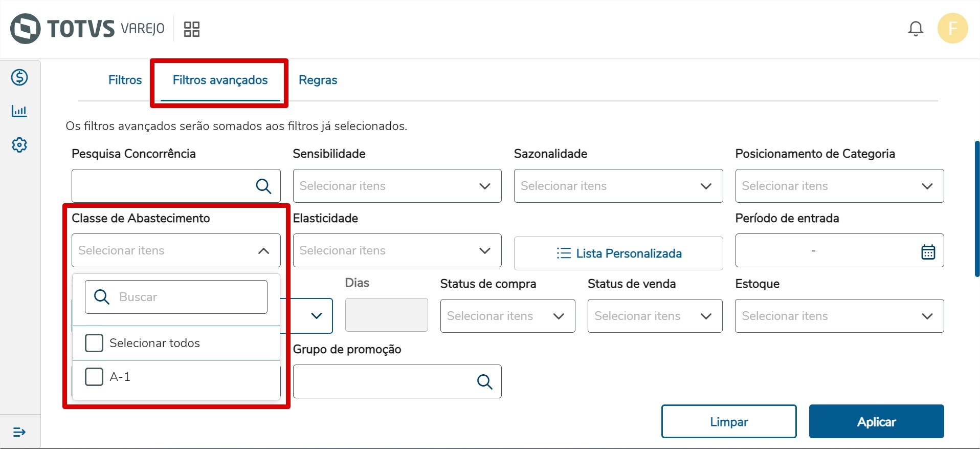Open the user profile avatar

952,29
